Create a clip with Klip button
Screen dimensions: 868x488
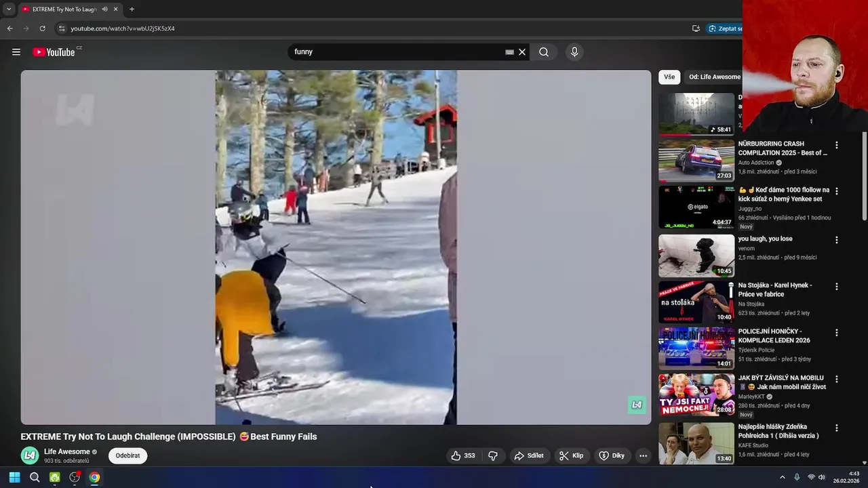(571, 455)
